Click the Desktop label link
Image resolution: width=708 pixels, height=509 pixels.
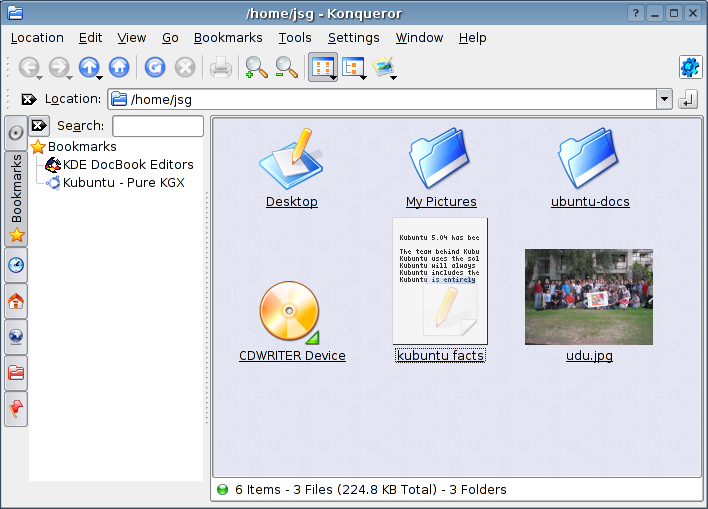point(292,201)
